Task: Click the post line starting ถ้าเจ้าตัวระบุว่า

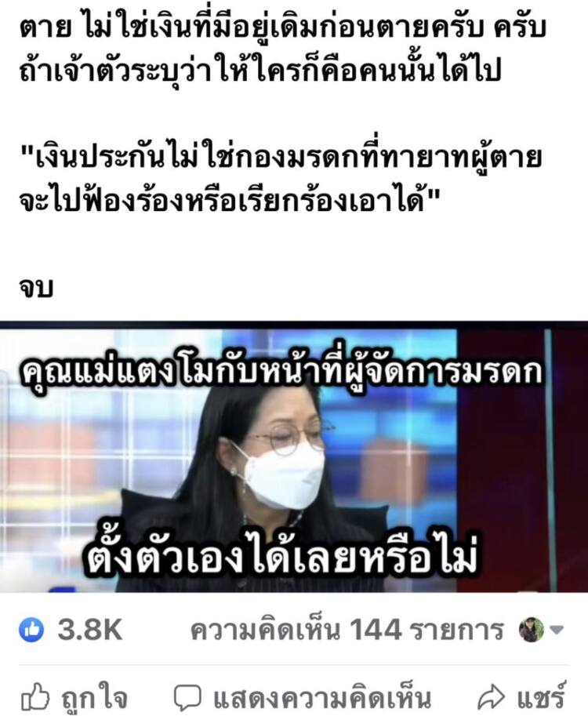Action: click(260, 71)
